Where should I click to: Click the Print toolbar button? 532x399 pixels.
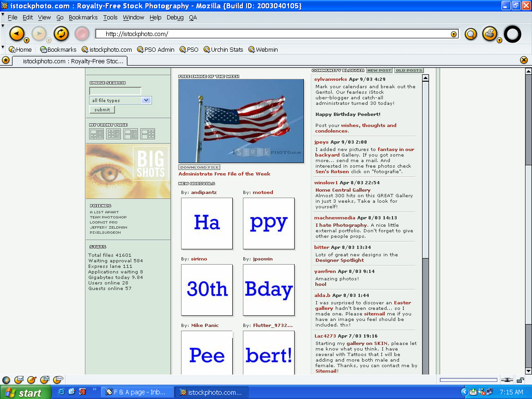[x=489, y=34]
